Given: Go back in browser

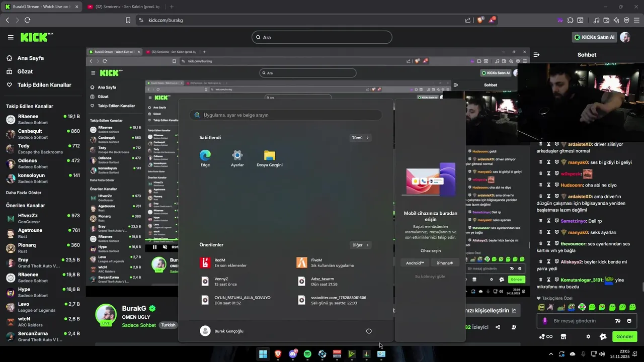Looking at the screenshot, I should tap(7, 20).
